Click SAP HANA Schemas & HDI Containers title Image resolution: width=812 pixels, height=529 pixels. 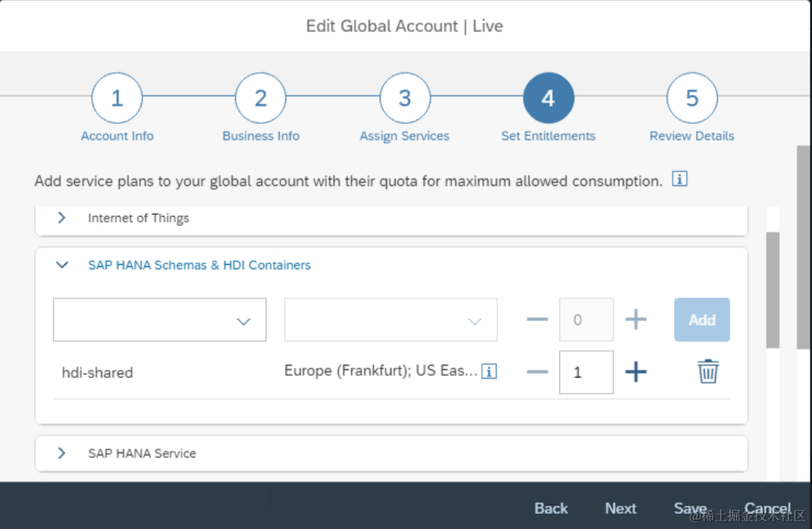pyautogui.click(x=199, y=265)
